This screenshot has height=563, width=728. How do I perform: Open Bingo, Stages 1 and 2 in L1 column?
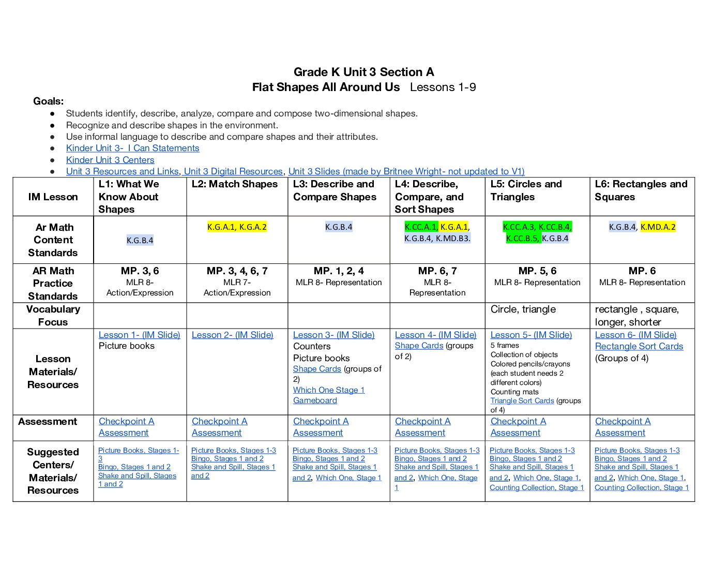(134, 467)
